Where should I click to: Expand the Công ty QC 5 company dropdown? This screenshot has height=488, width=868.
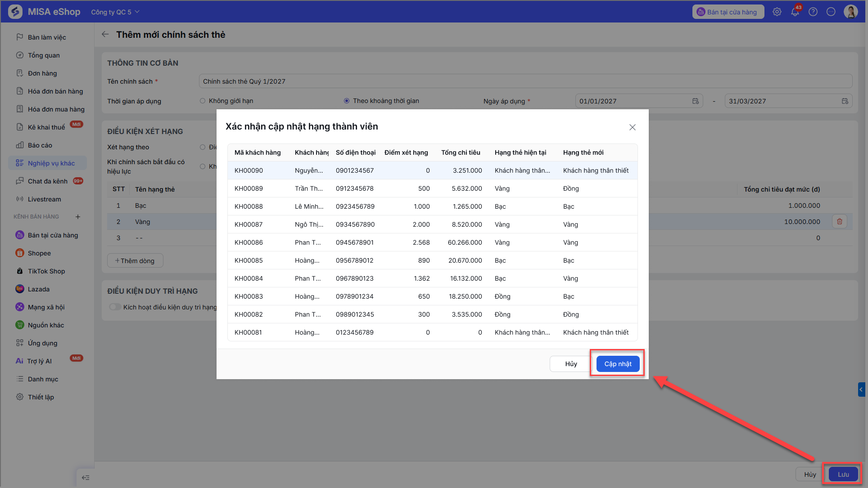point(115,12)
